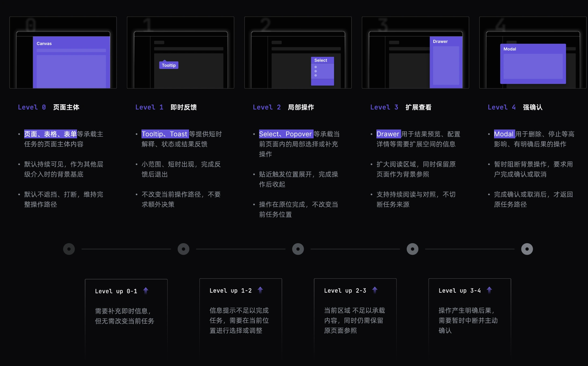The height and width of the screenshot is (366, 588).
Task: Click the 'Level up 3-4' card title
Action: [x=460, y=291]
